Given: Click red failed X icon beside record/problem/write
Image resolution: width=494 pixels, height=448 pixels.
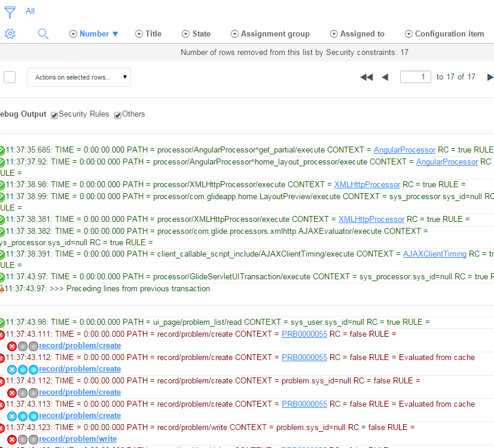Looking at the screenshot, I should tap(12, 440).
